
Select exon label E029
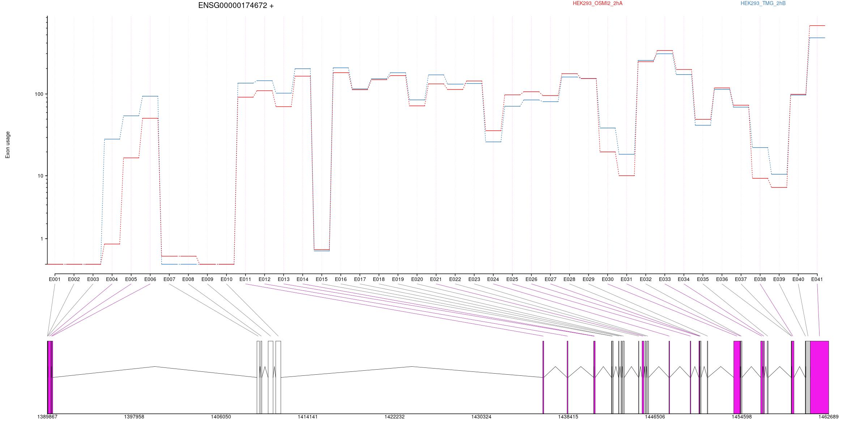(x=588, y=279)
